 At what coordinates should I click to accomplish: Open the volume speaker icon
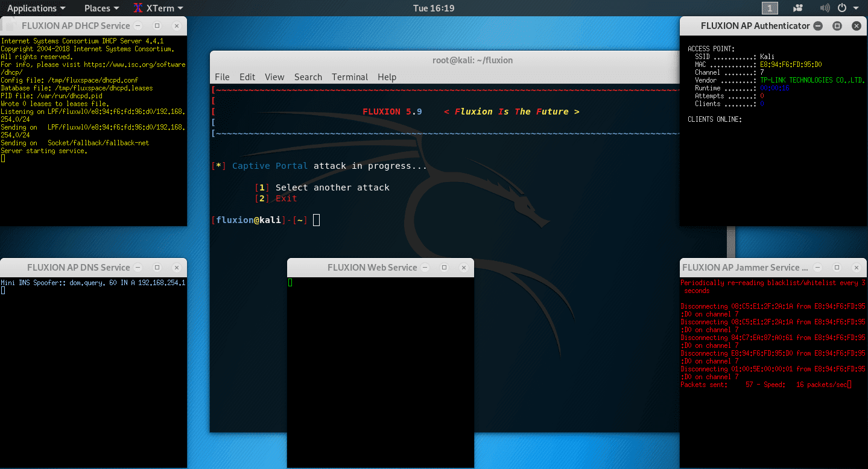coord(825,8)
